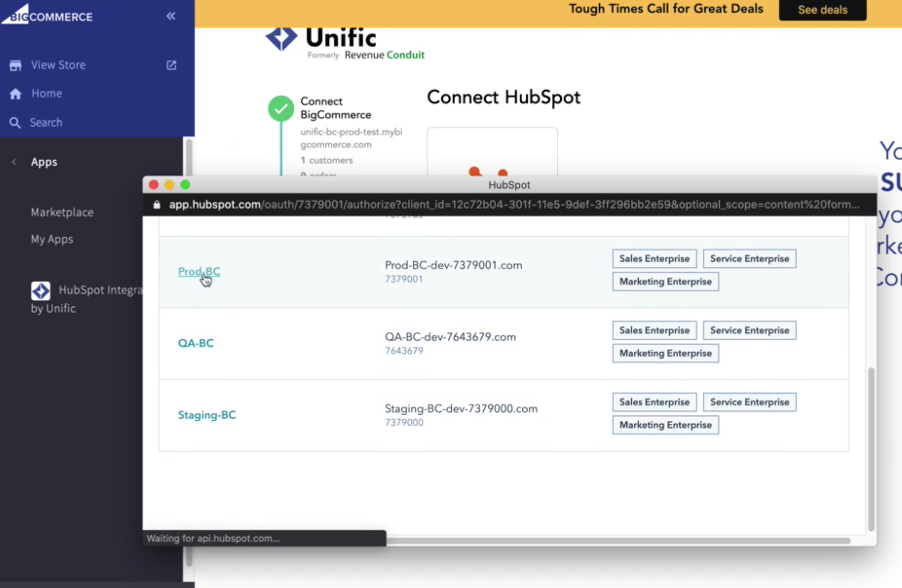Click BigCommerce sidebar scrollbar

point(188,352)
